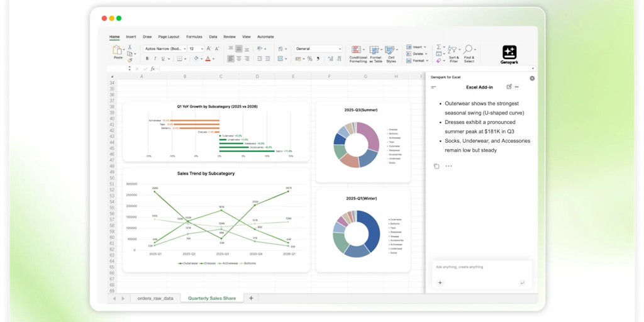
Task: Click the Sort & Filter icon
Action: click(452, 49)
